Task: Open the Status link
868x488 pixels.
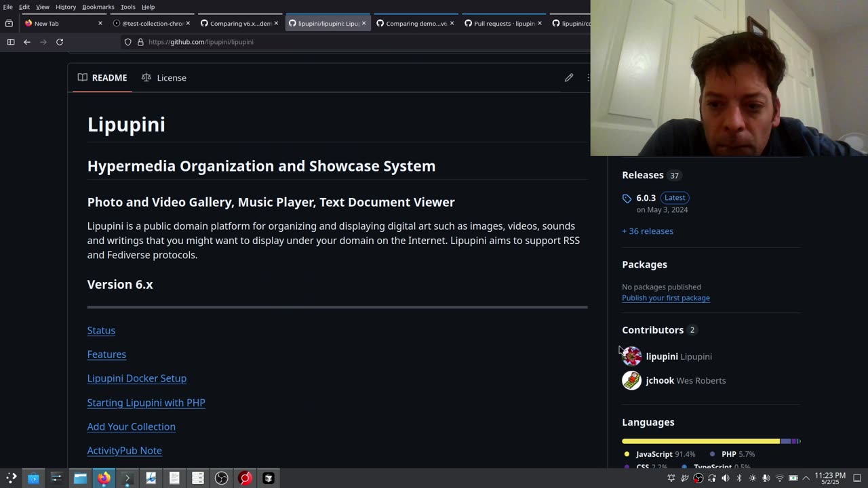Action: (x=101, y=330)
